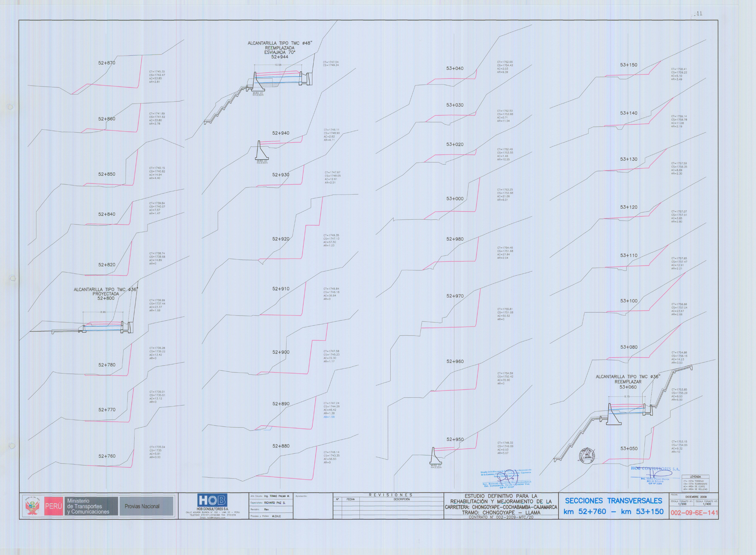Click the FECHA column header in revisions table
Screen dimensions: 756x555
click(351, 499)
